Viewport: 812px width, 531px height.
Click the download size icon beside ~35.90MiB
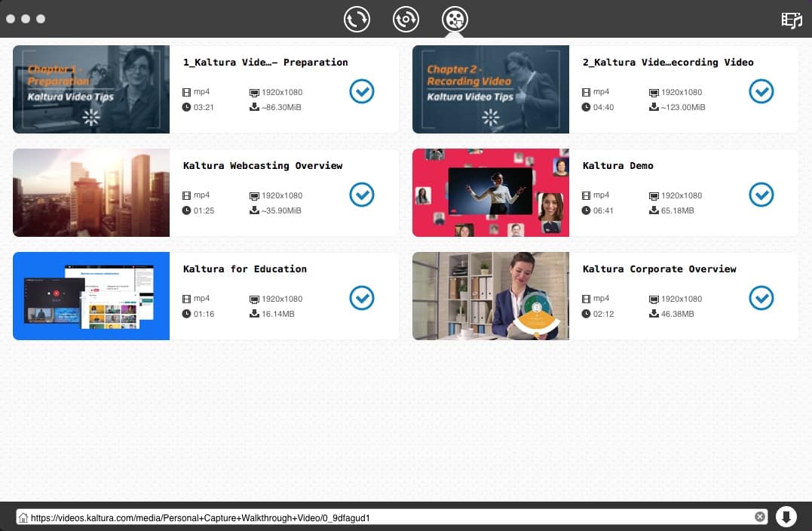click(x=254, y=210)
